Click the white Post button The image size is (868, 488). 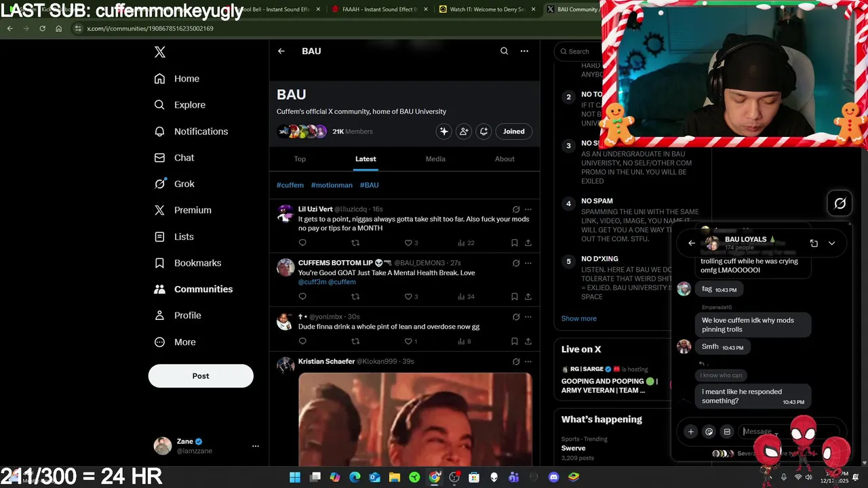(x=201, y=376)
